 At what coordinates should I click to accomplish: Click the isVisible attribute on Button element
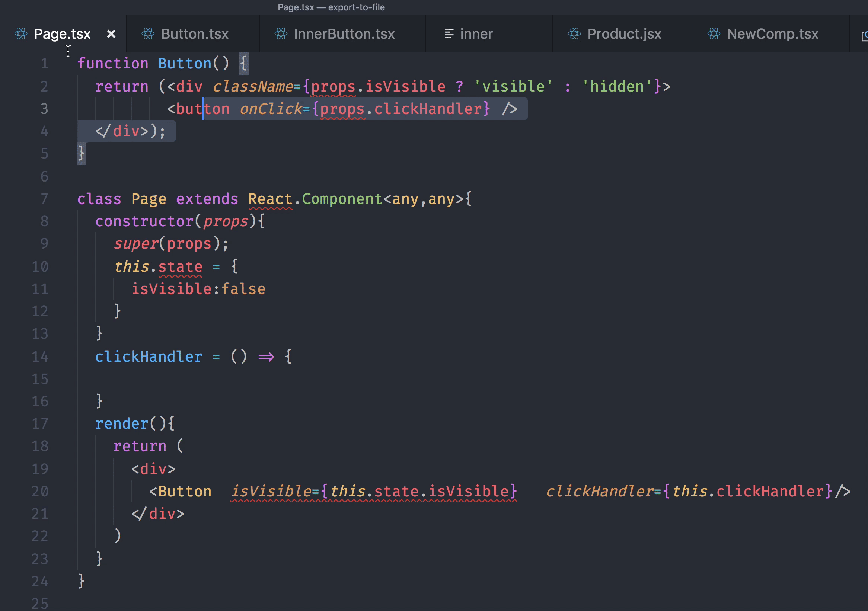click(x=271, y=491)
